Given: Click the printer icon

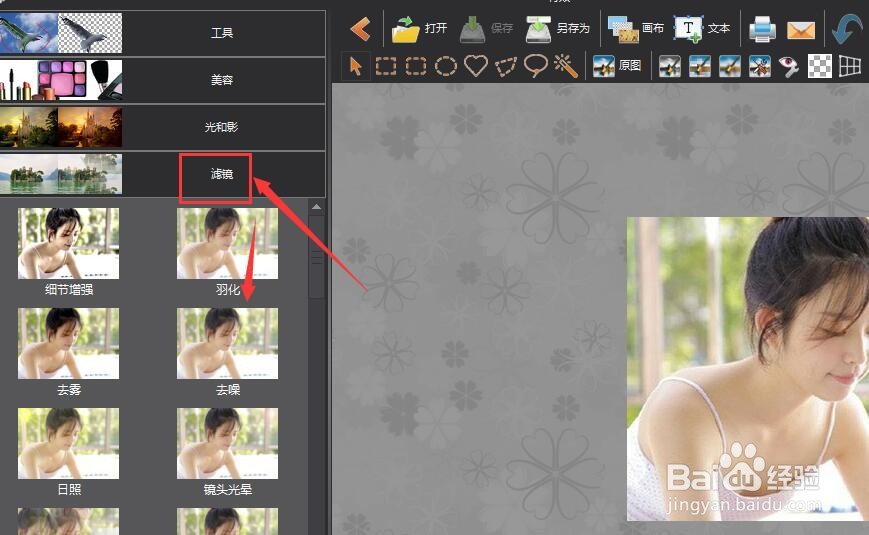Looking at the screenshot, I should [762, 29].
